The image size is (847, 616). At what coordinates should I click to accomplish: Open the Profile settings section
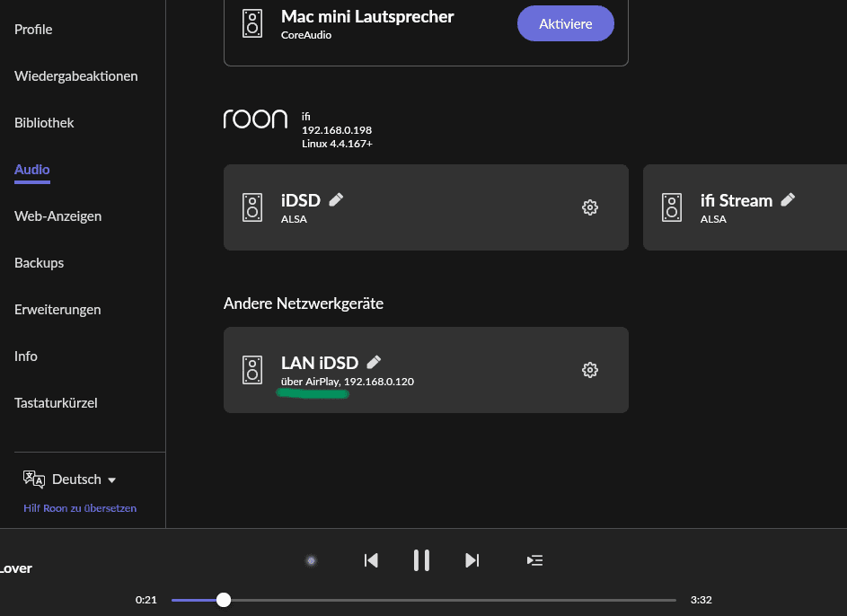pyautogui.click(x=33, y=30)
